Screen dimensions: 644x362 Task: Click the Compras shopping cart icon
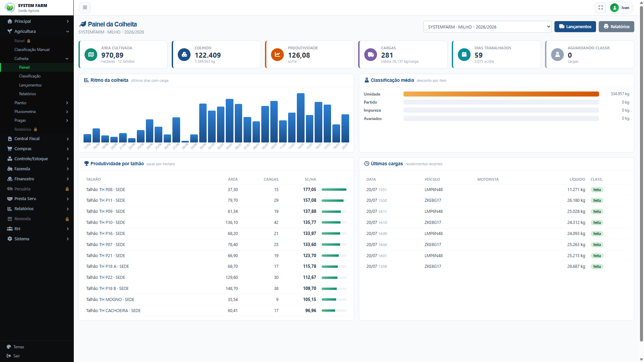click(x=10, y=149)
